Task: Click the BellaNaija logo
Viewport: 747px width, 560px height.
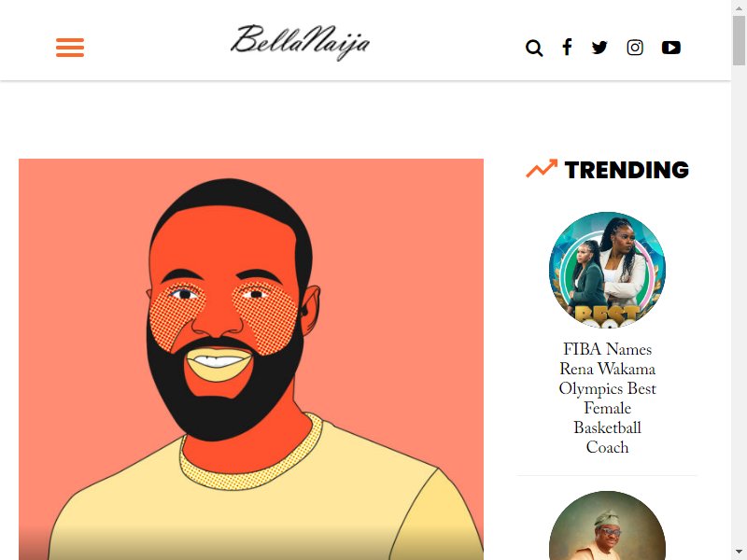Action: 300,42
